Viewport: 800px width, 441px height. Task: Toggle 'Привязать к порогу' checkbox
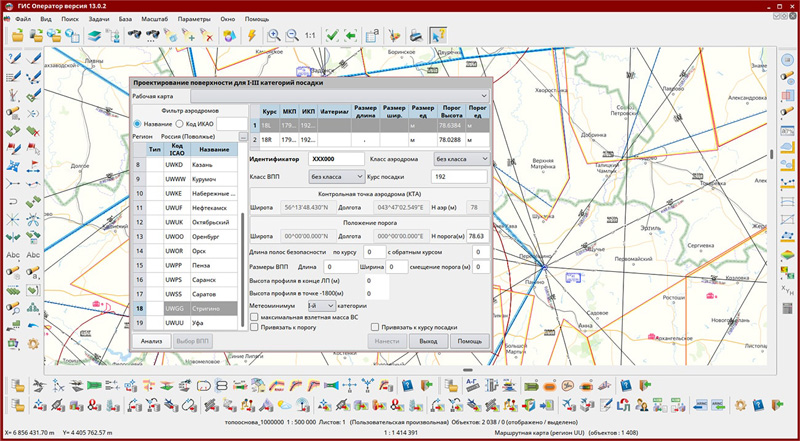click(254, 327)
